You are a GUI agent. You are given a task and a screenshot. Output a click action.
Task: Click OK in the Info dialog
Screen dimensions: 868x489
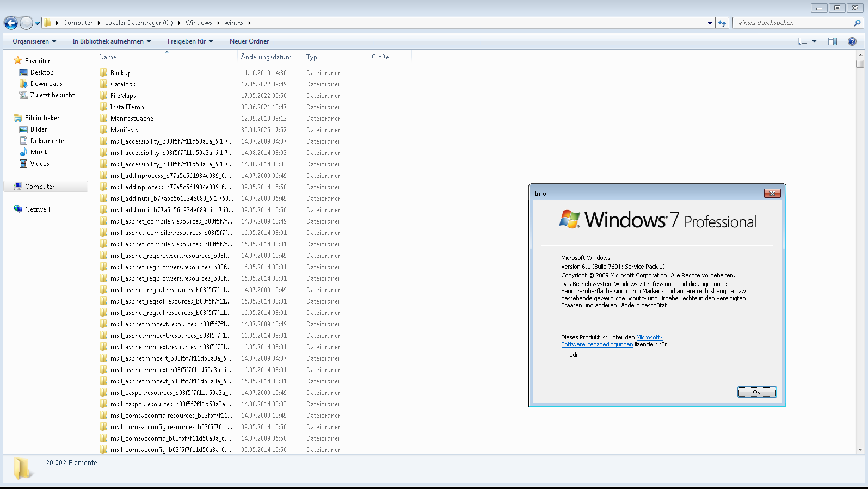[756, 392]
